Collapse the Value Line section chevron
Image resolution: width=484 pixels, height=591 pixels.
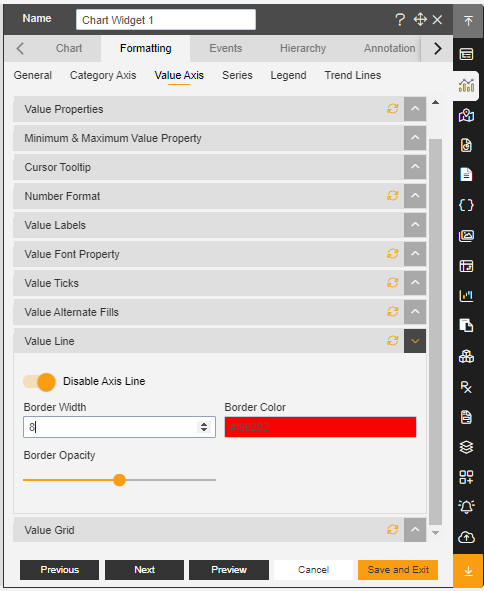coord(415,341)
